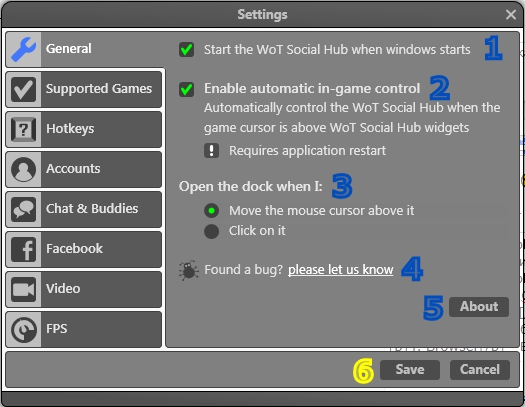Select the Click on it radio option
Image resolution: width=525 pixels, height=407 pixels.
click(x=212, y=231)
